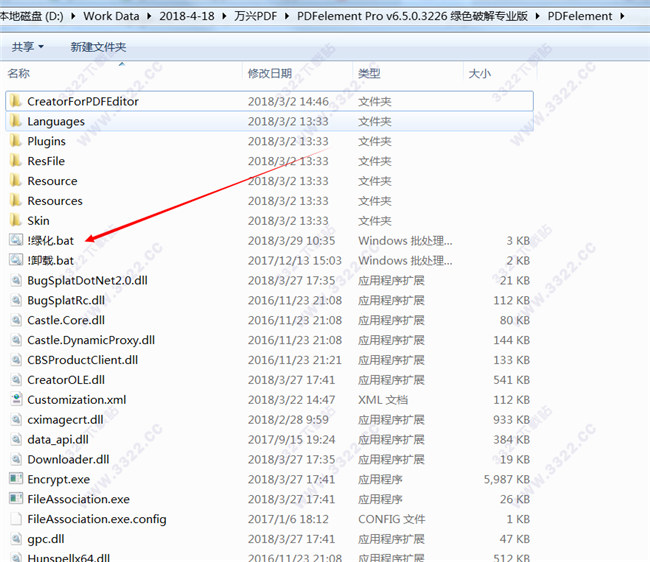Click the CreatorForPDFEditor folder icon

(16, 101)
